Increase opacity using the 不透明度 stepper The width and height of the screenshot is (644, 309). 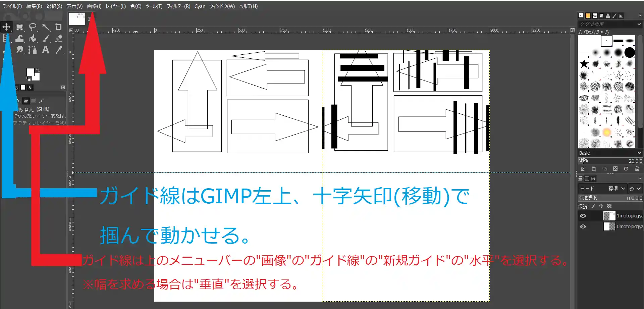[640, 197]
